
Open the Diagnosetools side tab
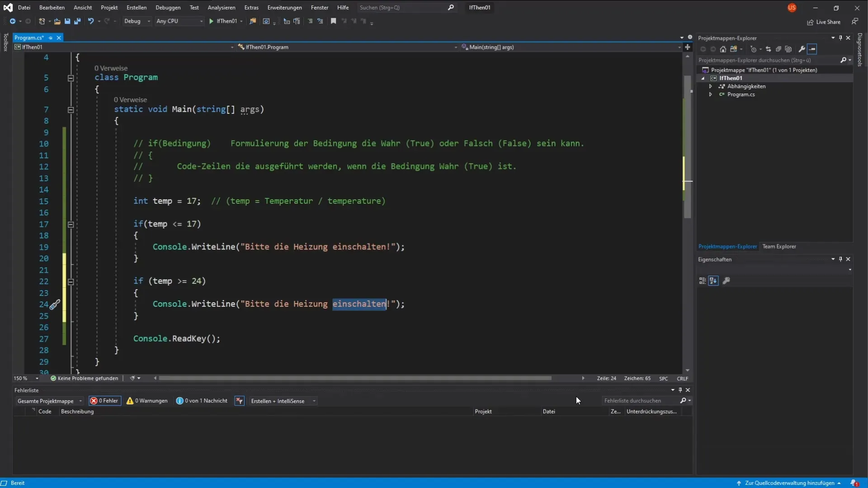point(860,50)
